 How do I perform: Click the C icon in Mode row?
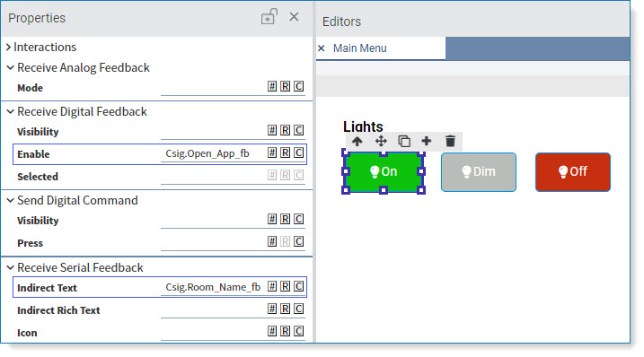pyautogui.click(x=298, y=86)
